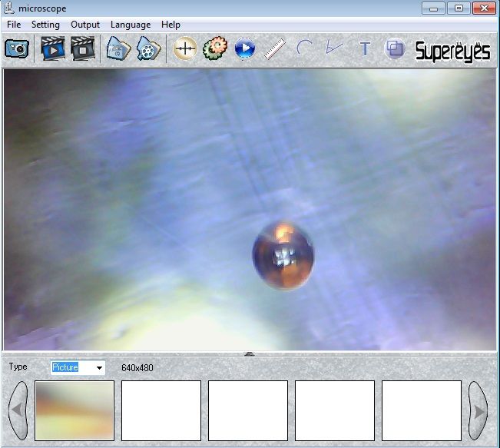Click the overlapping squares icon
500x448 pixels.
(395, 49)
